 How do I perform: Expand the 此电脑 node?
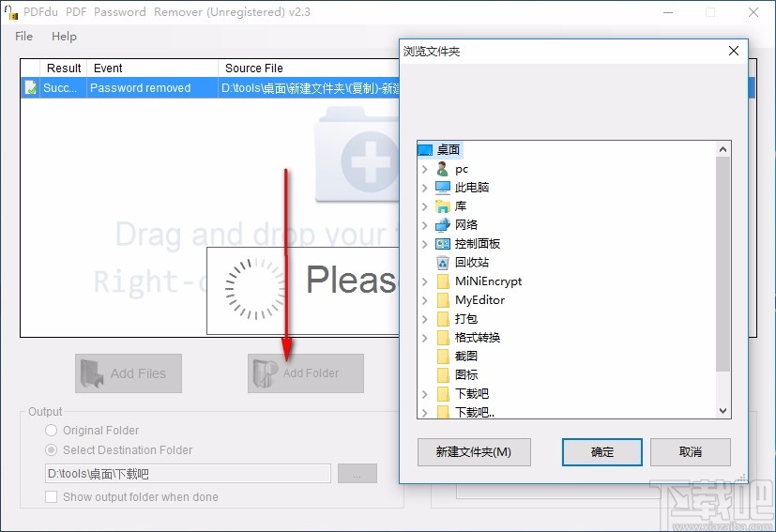pos(425,188)
